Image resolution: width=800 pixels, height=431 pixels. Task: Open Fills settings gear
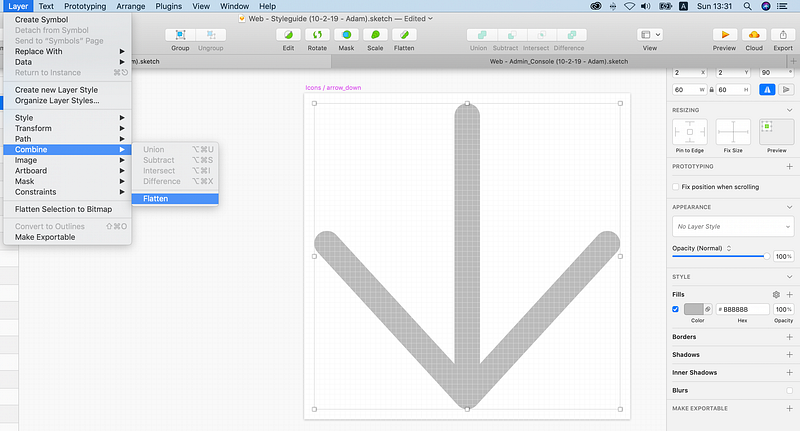point(776,294)
